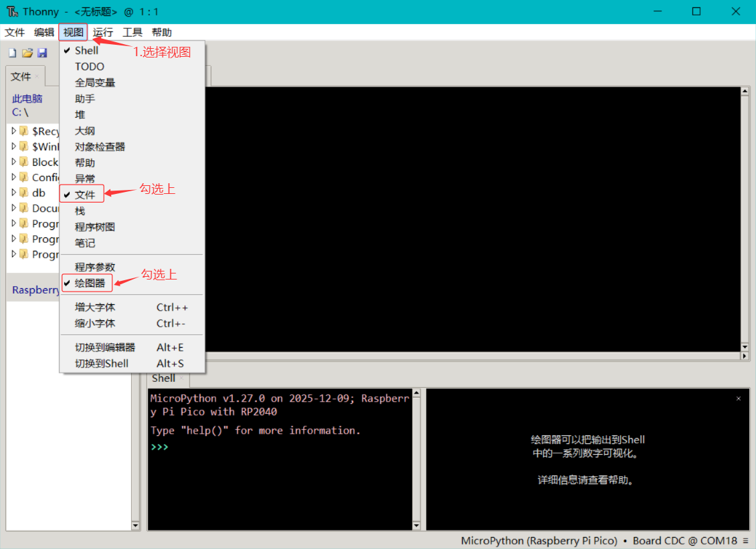Click the 此电脑 link in Files panel
This screenshot has width=756, height=549.
click(27, 98)
